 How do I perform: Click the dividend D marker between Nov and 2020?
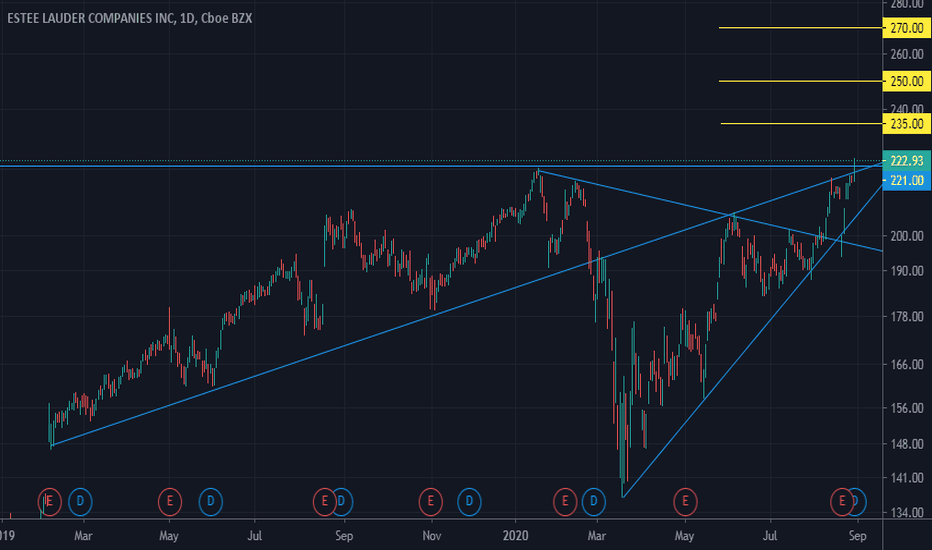469,502
